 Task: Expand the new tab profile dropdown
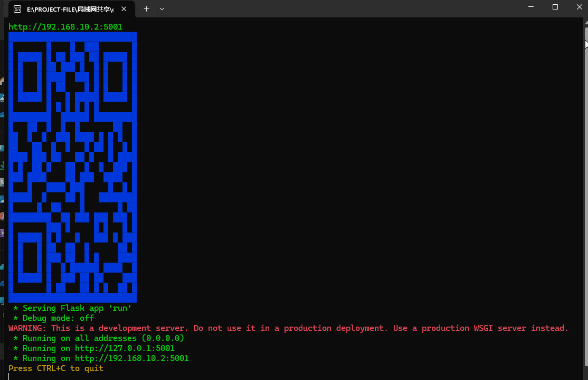(x=162, y=8)
